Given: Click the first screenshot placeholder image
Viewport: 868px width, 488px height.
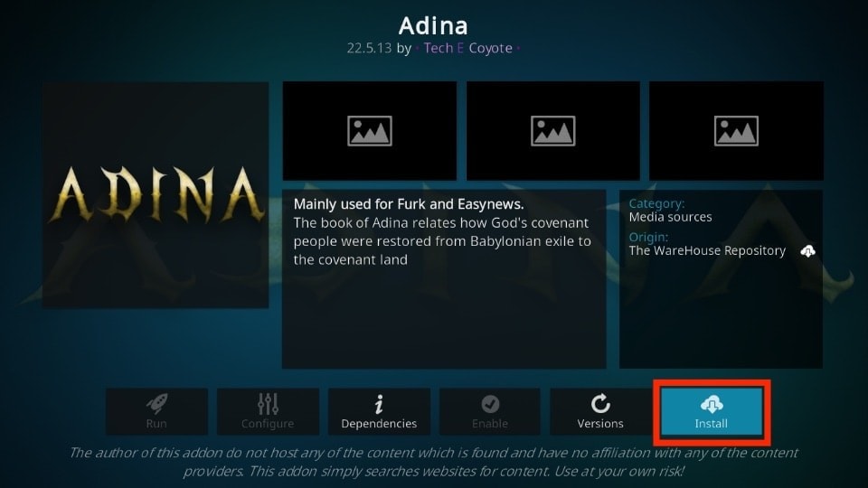Looking at the screenshot, I should click(370, 130).
